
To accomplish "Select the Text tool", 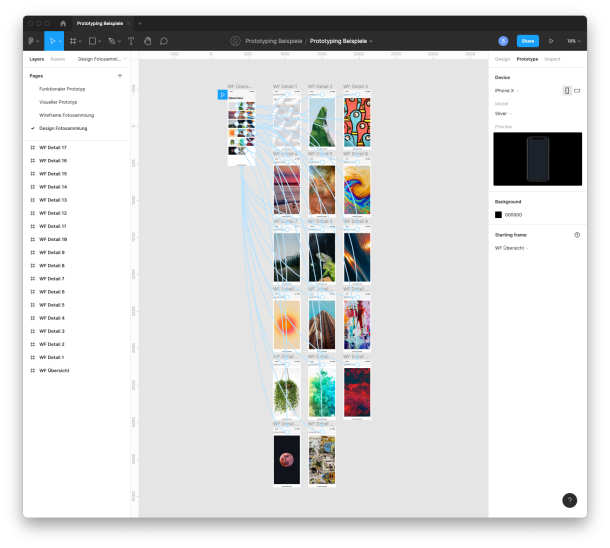I will (131, 41).
